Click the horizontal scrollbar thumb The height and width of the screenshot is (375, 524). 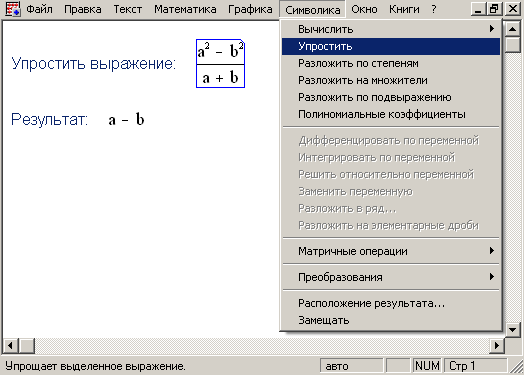tap(26, 345)
